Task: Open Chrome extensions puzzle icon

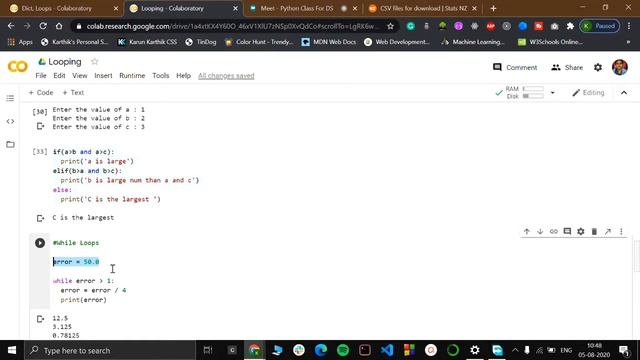Action: click(570, 26)
